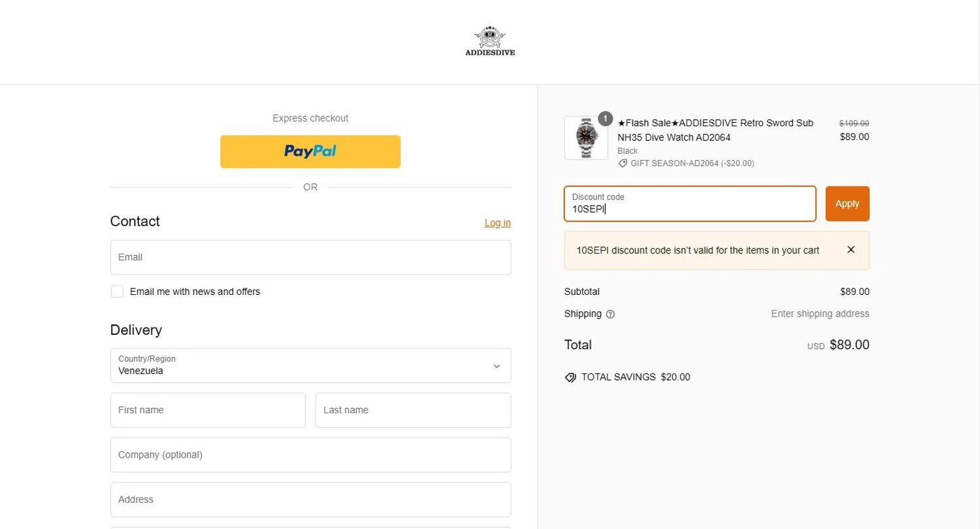980x529 pixels.
Task: Click the quantity badge on the watch thumbnail
Action: tap(605, 118)
